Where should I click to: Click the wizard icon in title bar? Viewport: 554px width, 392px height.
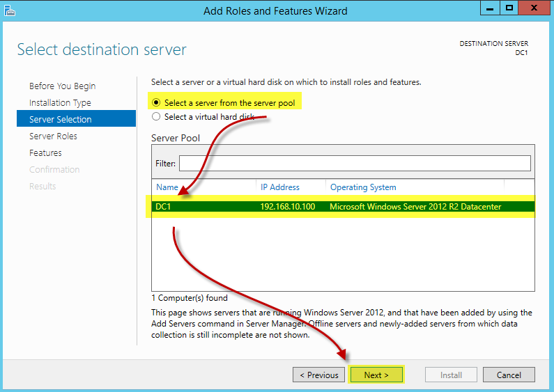pyautogui.click(x=10, y=10)
